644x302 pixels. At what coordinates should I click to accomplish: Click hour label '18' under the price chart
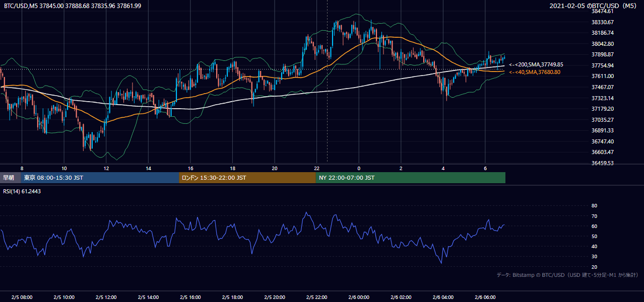point(233,168)
